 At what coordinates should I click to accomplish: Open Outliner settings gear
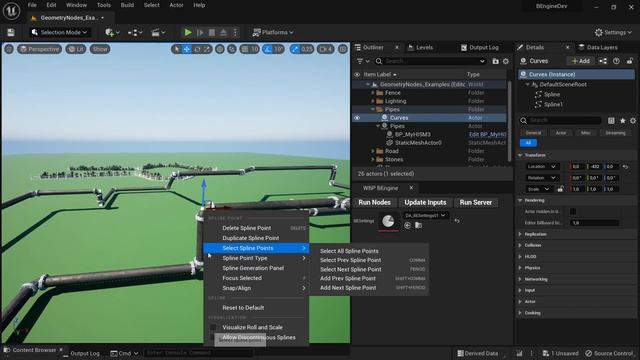pos(506,61)
